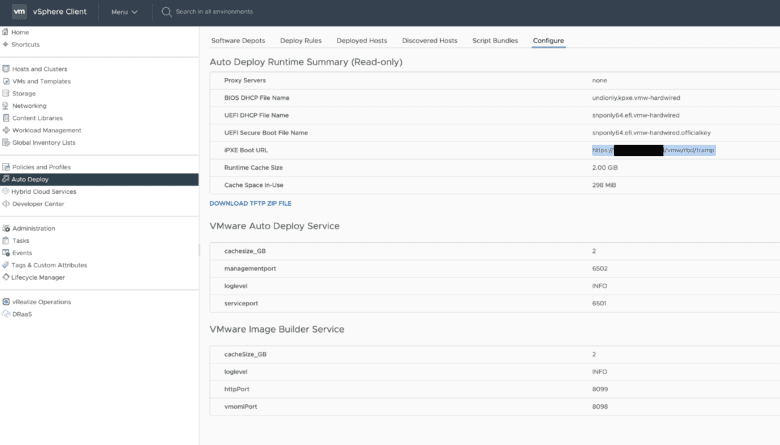Click the Hosts and Clusters icon
The height and width of the screenshot is (445, 780).
pyautogui.click(x=6, y=69)
